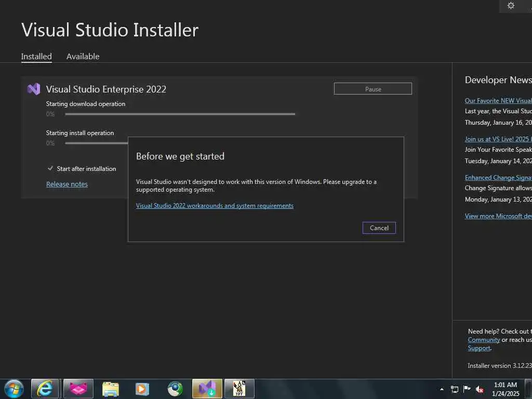Open Windows Explorer folder in taskbar
The width and height of the screenshot is (532, 399).
point(110,389)
